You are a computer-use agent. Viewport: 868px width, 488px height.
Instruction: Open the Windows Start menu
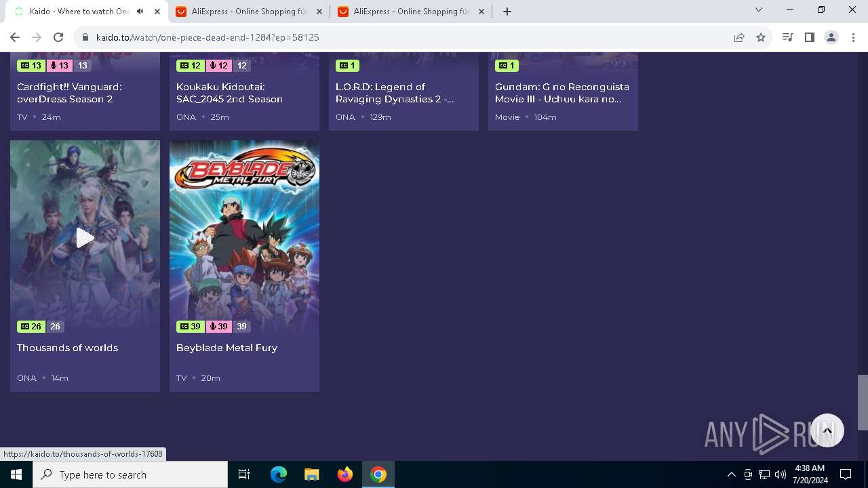(x=16, y=474)
